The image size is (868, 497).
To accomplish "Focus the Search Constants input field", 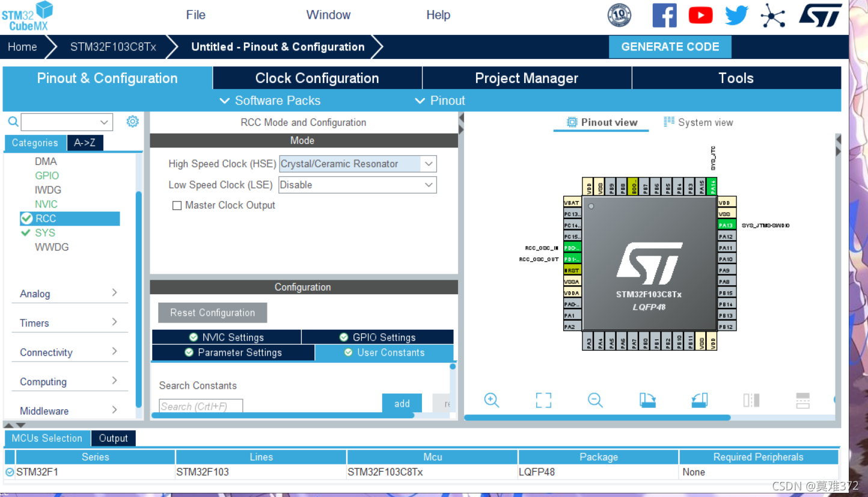I will [201, 406].
